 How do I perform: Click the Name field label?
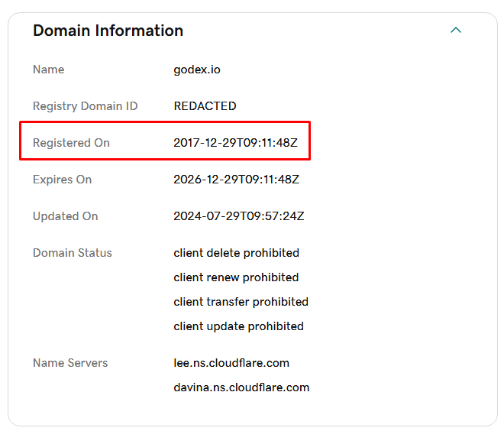pyautogui.click(x=48, y=70)
